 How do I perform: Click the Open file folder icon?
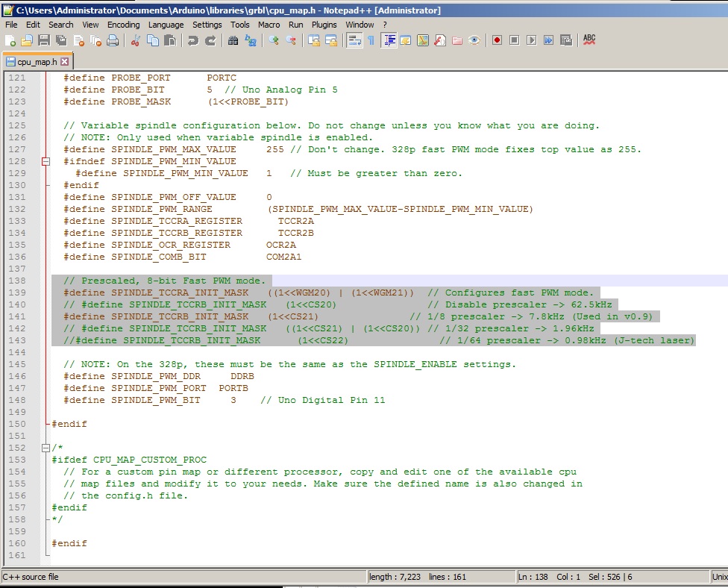pyautogui.click(x=27, y=41)
